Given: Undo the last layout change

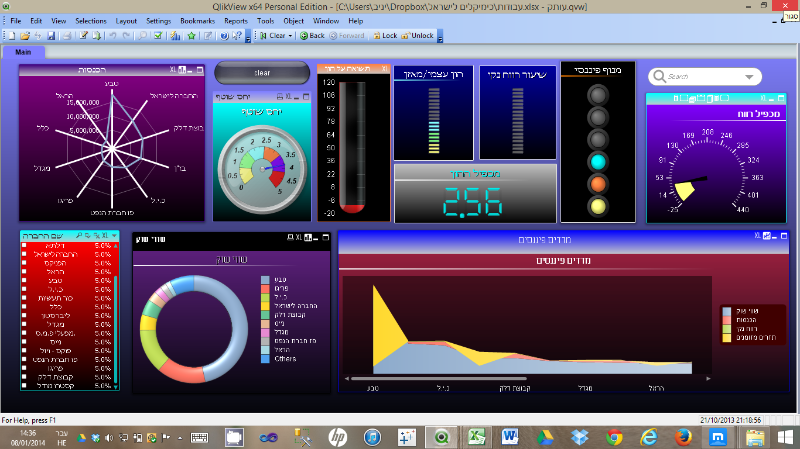Looking at the screenshot, I should tap(113, 36).
